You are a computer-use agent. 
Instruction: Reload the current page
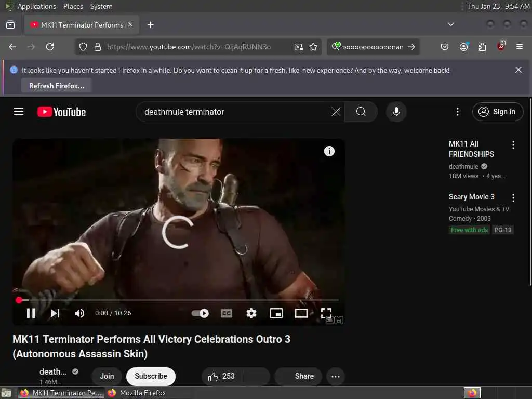(x=50, y=47)
